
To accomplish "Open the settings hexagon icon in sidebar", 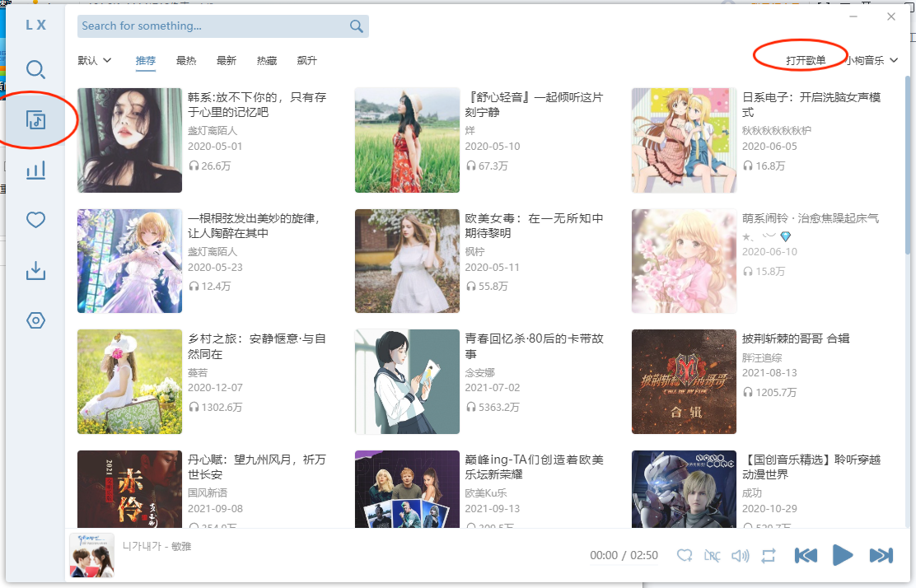I will [x=35, y=320].
